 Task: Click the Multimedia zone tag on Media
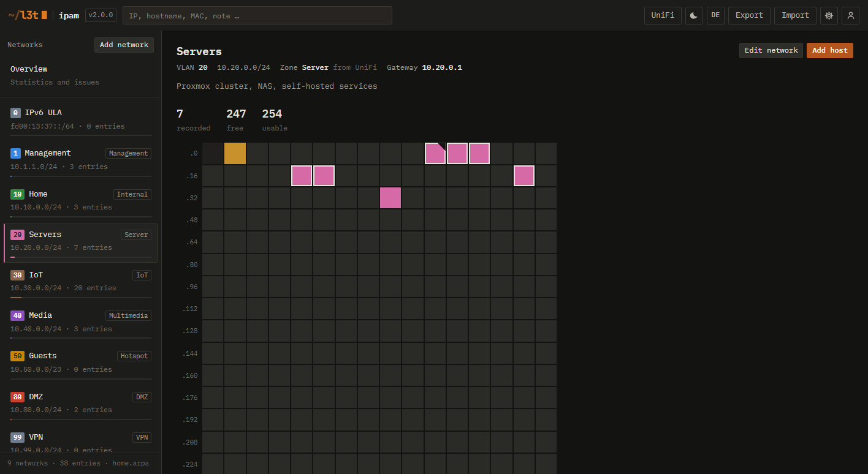pyautogui.click(x=128, y=315)
